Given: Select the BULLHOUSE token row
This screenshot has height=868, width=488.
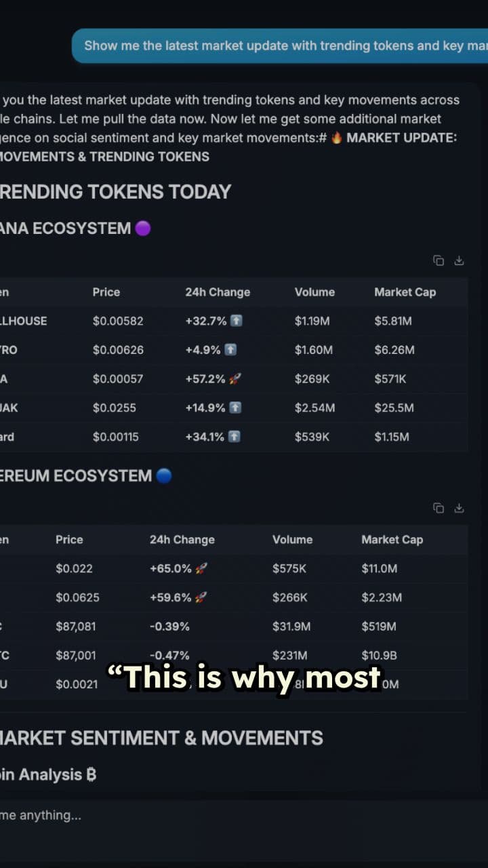Looking at the screenshot, I should [x=203, y=320].
